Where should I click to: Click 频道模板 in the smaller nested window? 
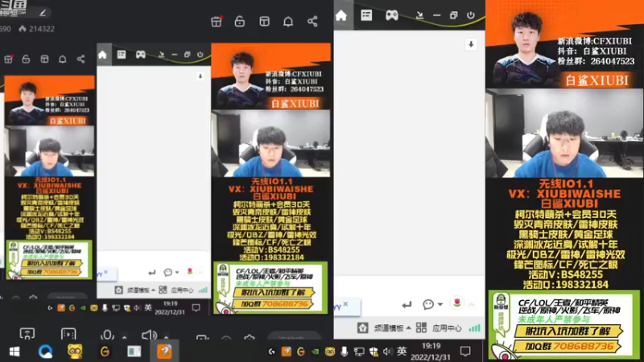coord(138,290)
